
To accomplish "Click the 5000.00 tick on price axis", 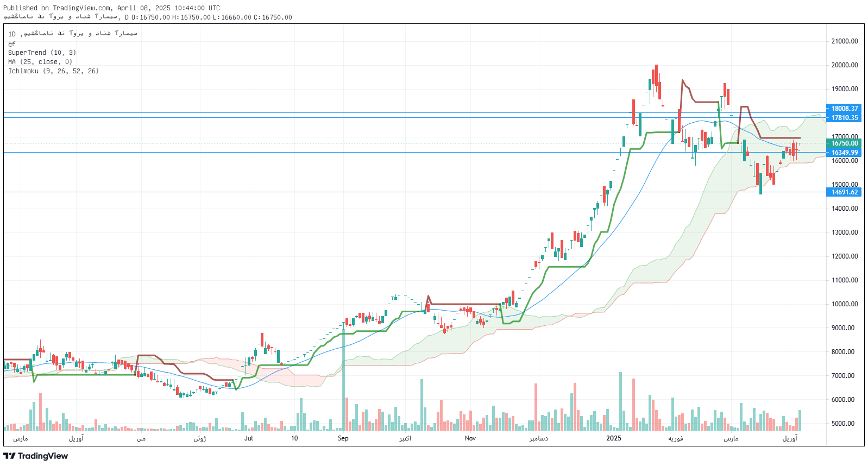I will [845, 424].
